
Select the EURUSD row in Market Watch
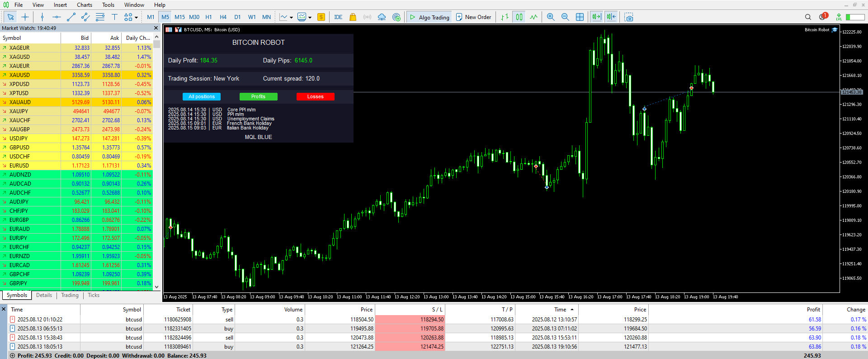point(76,166)
